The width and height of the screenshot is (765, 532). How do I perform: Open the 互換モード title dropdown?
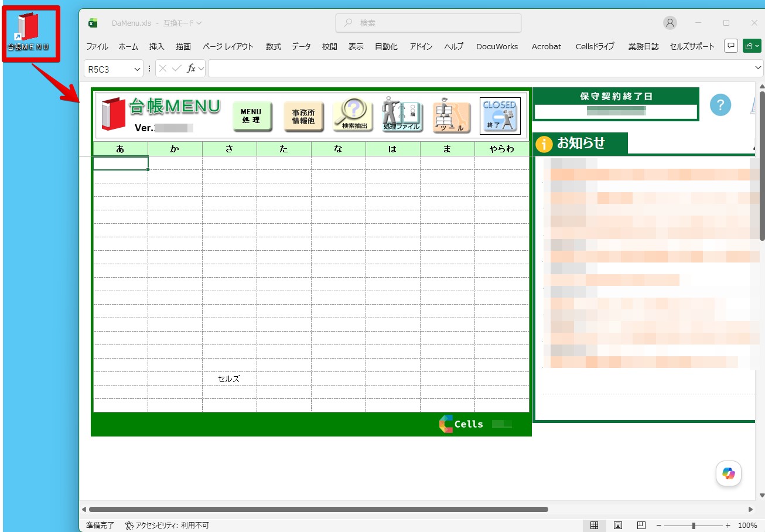click(x=183, y=23)
